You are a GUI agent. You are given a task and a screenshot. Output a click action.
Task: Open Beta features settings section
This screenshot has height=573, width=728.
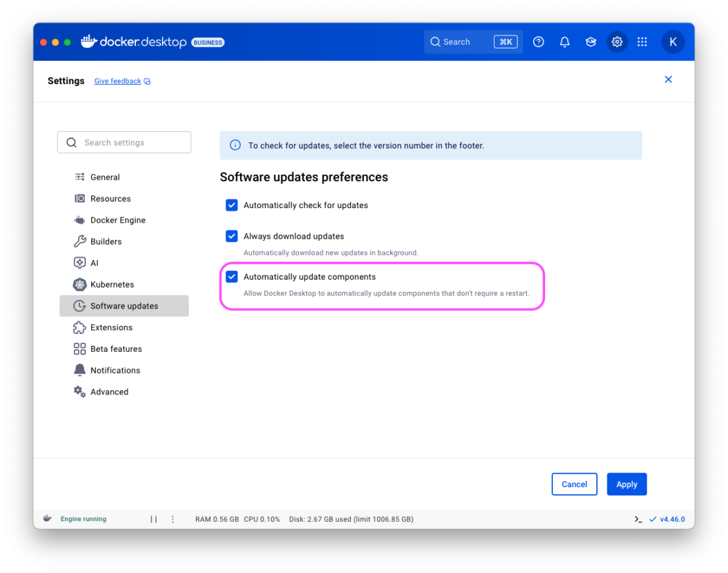click(x=115, y=349)
